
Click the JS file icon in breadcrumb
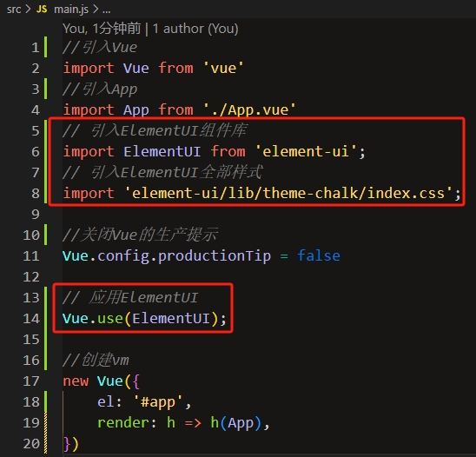[42, 9]
